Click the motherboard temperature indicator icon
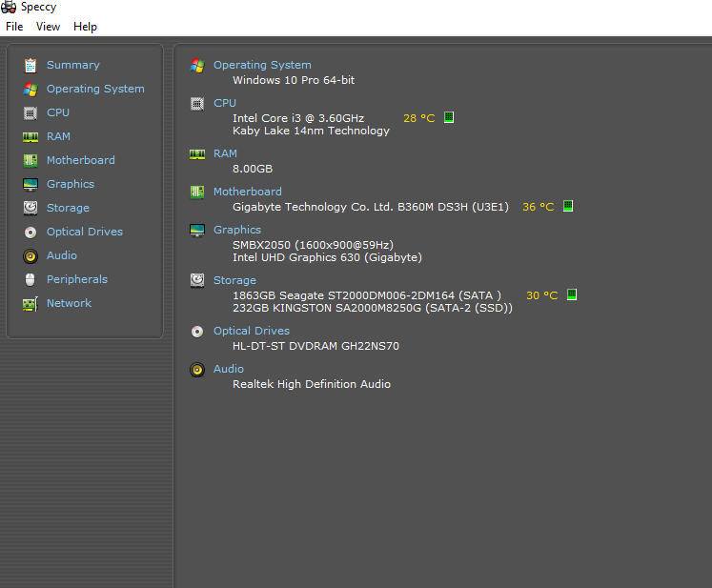This screenshot has height=588, width=712. coord(568,206)
